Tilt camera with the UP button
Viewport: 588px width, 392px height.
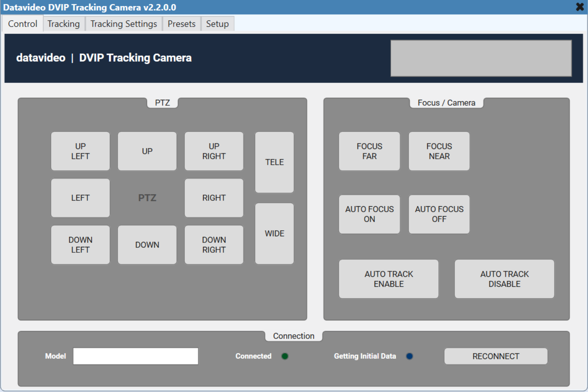coord(147,151)
